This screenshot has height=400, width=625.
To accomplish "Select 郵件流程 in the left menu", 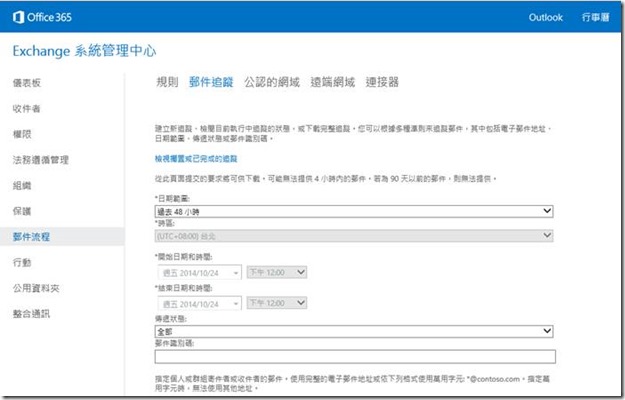I will pyautogui.click(x=31, y=237).
